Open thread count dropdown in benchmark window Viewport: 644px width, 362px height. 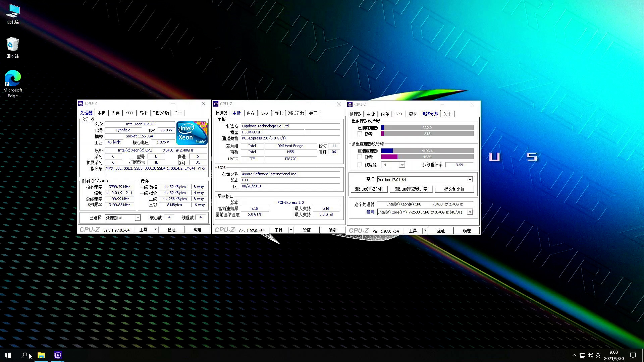[393, 165]
